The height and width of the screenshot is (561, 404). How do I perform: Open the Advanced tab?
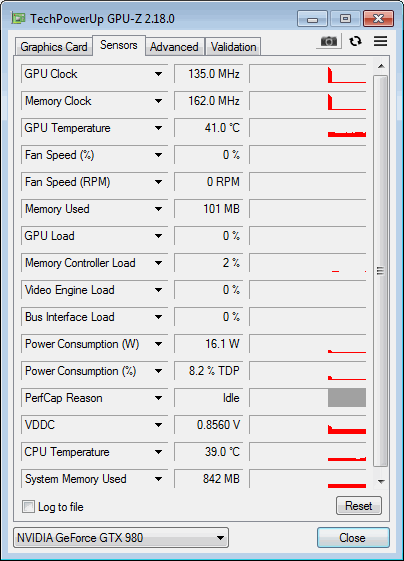coord(174,47)
